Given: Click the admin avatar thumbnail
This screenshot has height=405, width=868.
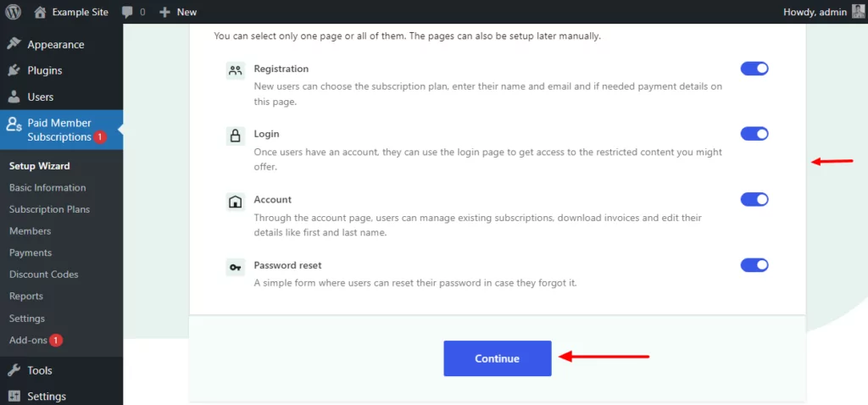Looking at the screenshot, I should click(x=858, y=12).
